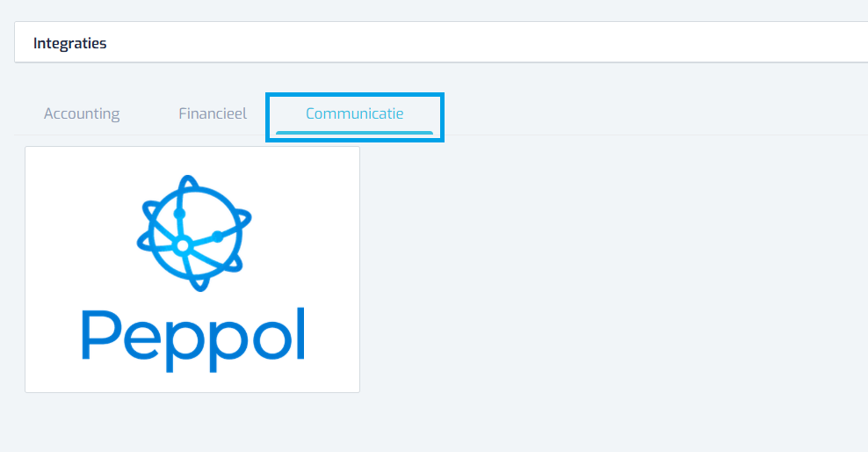Click the right-side dot node on the Peppol globe

pyautogui.click(x=218, y=237)
